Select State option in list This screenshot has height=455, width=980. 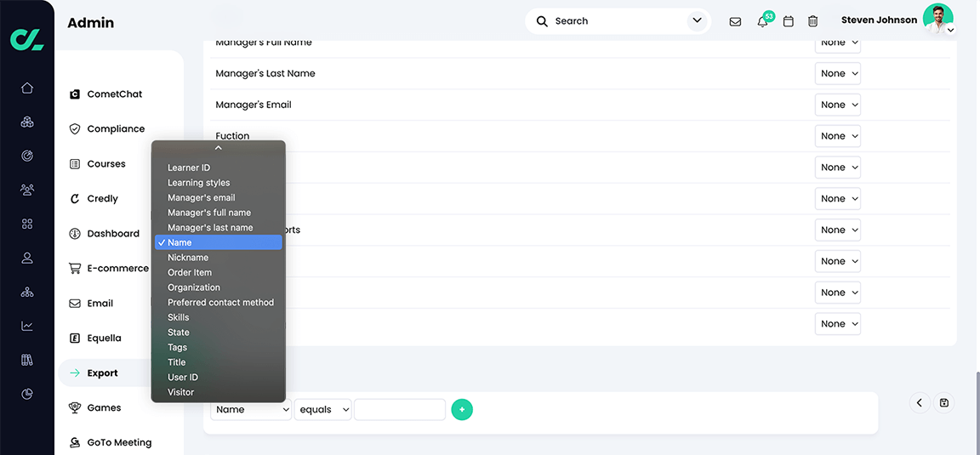coord(218,333)
